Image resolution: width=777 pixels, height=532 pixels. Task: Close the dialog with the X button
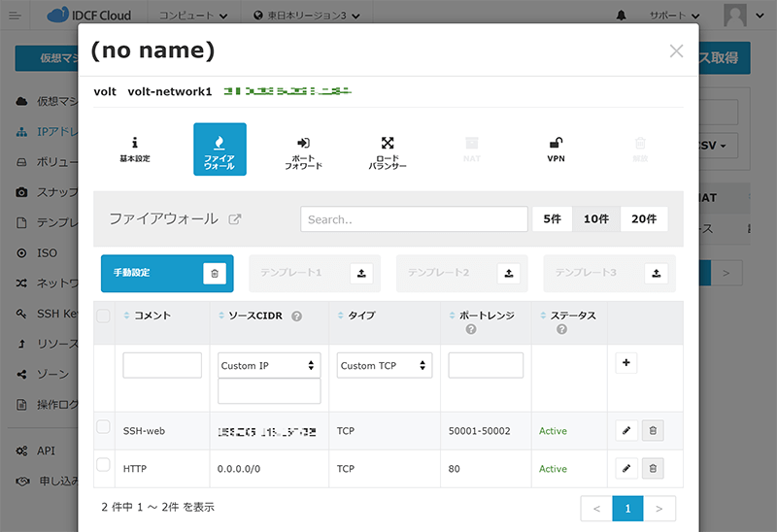tap(676, 51)
